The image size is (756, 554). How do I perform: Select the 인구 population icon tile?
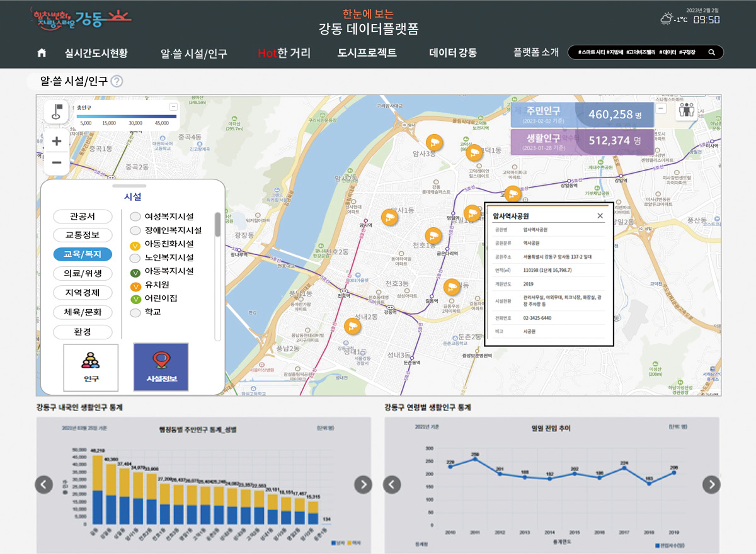click(x=91, y=366)
